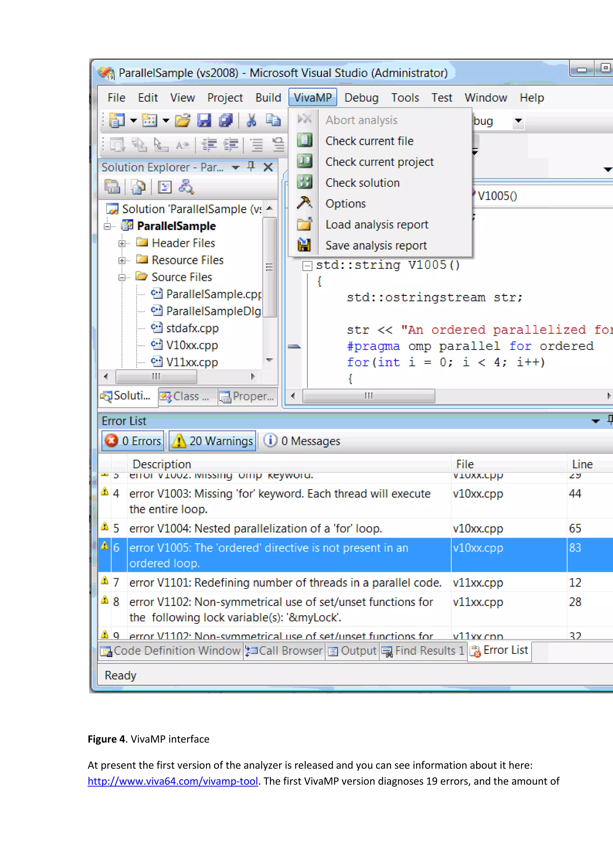
Task: Toggle the 20 Warnings filter button
Action: coord(212,441)
